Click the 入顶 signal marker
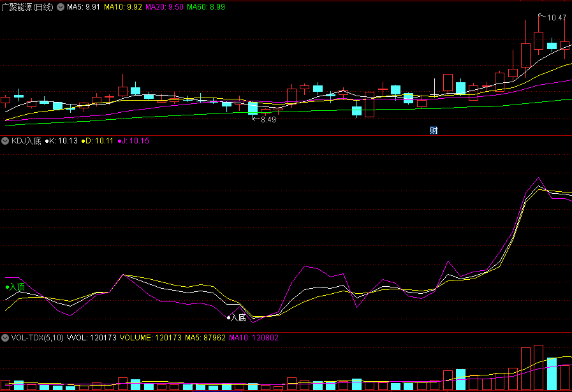This screenshot has height=392, width=572. (x=15, y=287)
